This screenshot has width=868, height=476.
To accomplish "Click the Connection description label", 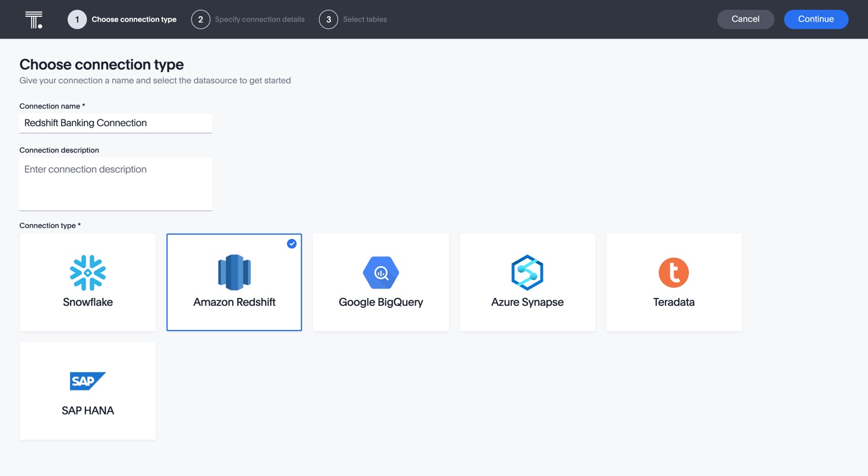I will click(59, 150).
